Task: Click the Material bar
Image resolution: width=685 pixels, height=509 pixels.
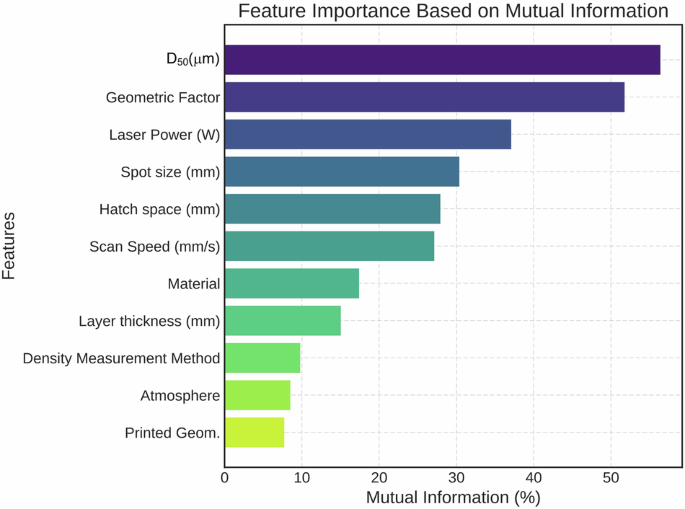Action: (292, 283)
